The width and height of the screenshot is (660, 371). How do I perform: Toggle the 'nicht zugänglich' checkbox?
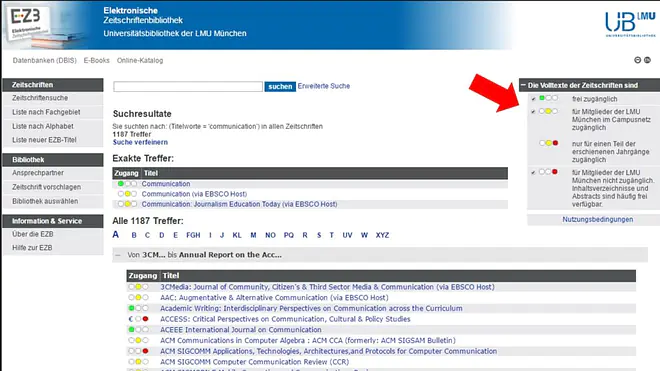coord(533,173)
